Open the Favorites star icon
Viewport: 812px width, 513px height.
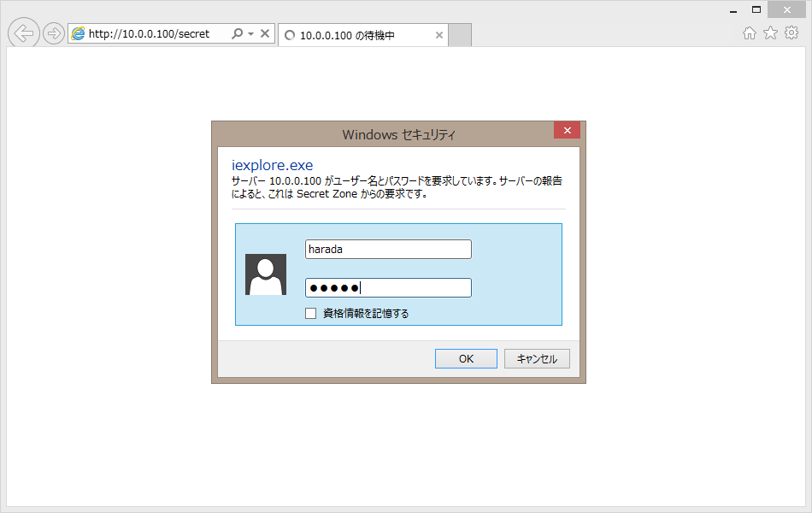tap(770, 33)
